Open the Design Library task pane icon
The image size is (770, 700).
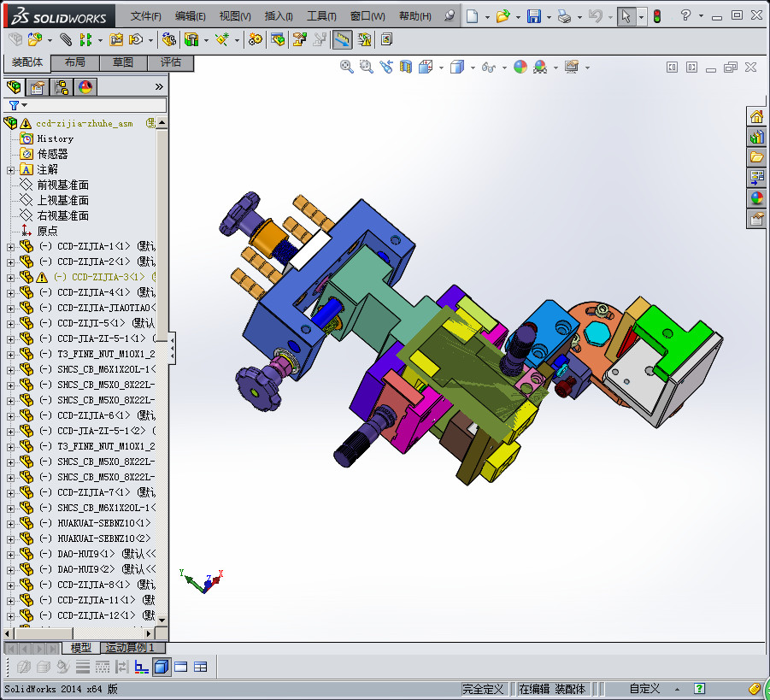click(756, 137)
